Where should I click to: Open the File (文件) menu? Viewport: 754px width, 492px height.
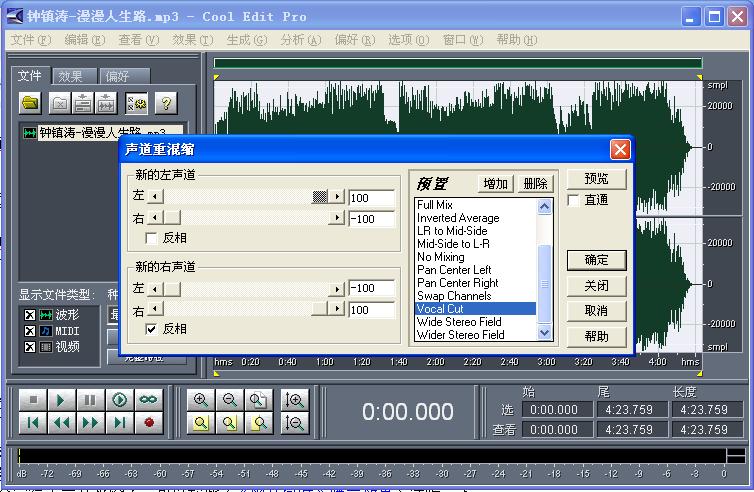[31, 40]
